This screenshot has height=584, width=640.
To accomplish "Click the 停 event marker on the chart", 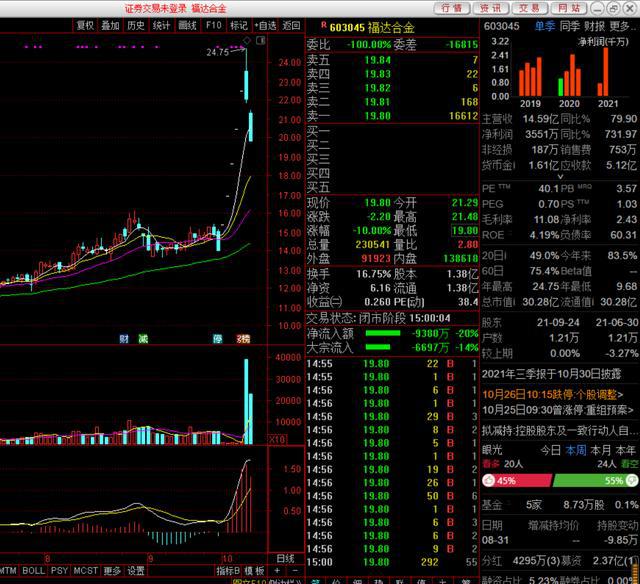I will click(x=218, y=339).
